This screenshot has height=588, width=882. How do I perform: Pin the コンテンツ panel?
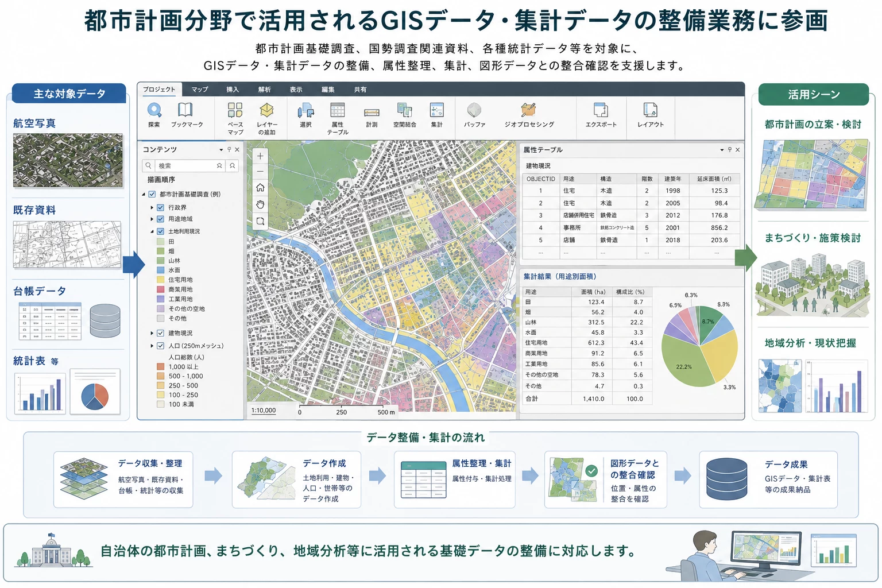[229, 149]
